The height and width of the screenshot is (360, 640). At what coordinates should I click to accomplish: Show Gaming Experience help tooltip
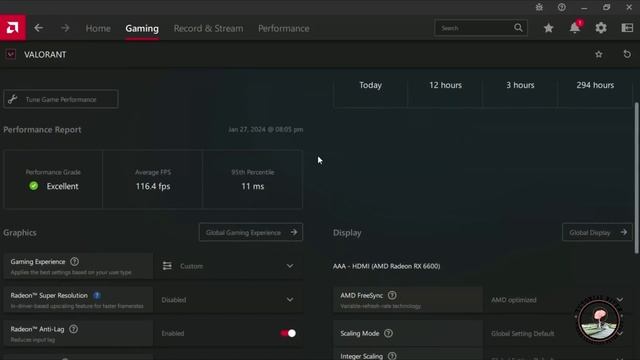(x=74, y=262)
